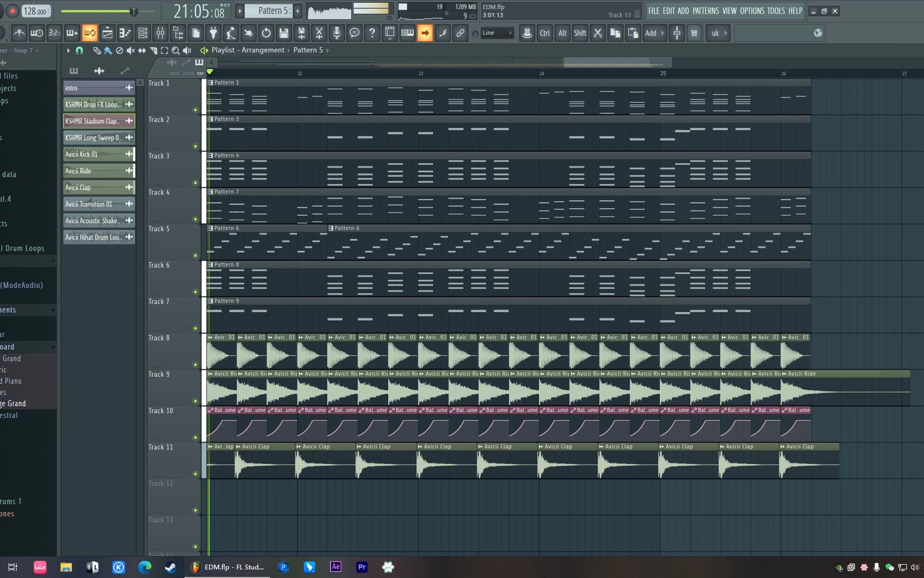Select the paint brush tool in playlist
This screenshot has width=924, height=578.
(x=108, y=50)
